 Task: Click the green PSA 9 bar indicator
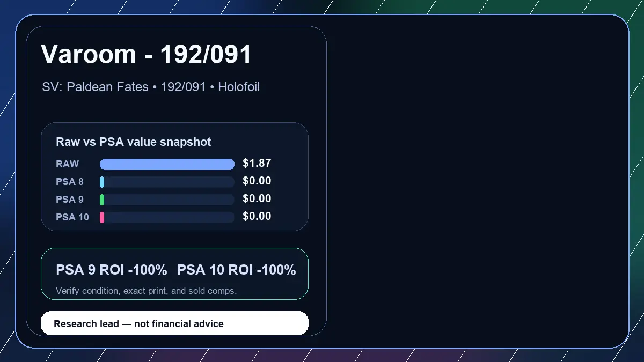pyautogui.click(x=102, y=200)
